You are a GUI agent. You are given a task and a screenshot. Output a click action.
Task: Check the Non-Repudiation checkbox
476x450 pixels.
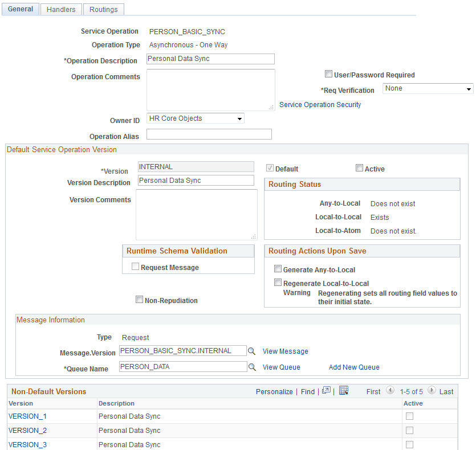[x=139, y=299]
